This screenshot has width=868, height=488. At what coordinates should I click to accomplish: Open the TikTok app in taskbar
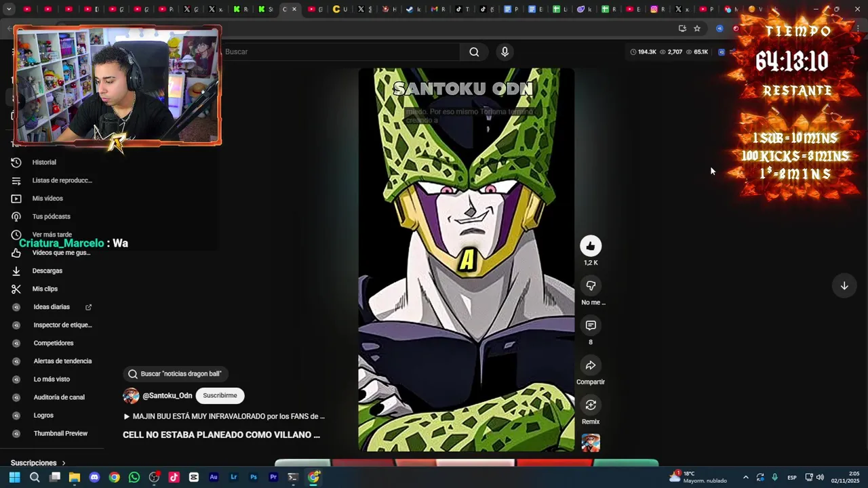(174, 477)
